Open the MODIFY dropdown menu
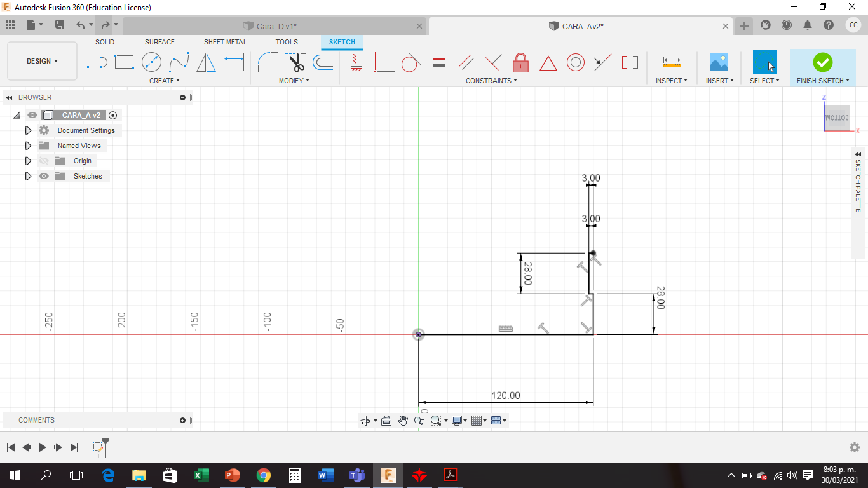The height and width of the screenshot is (488, 868). [x=294, y=81]
